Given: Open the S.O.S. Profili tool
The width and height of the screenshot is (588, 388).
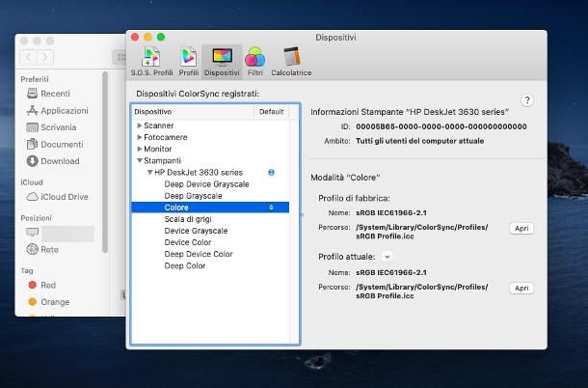Looking at the screenshot, I should [x=151, y=61].
